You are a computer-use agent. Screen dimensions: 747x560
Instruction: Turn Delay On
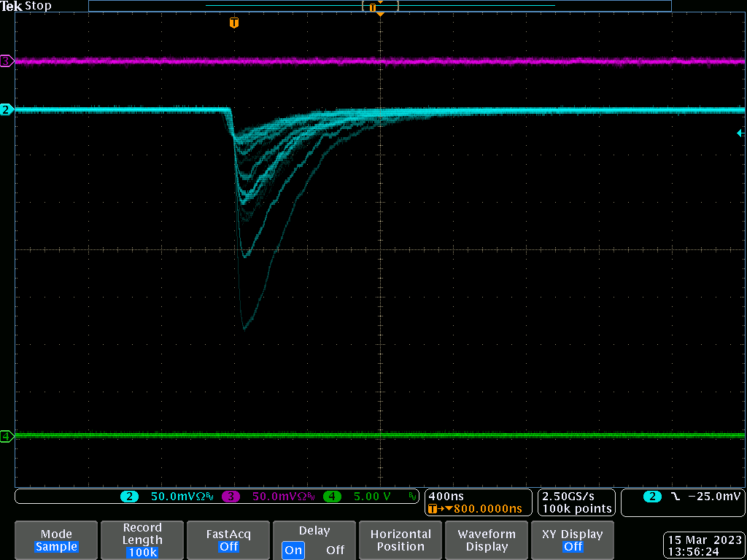click(293, 550)
